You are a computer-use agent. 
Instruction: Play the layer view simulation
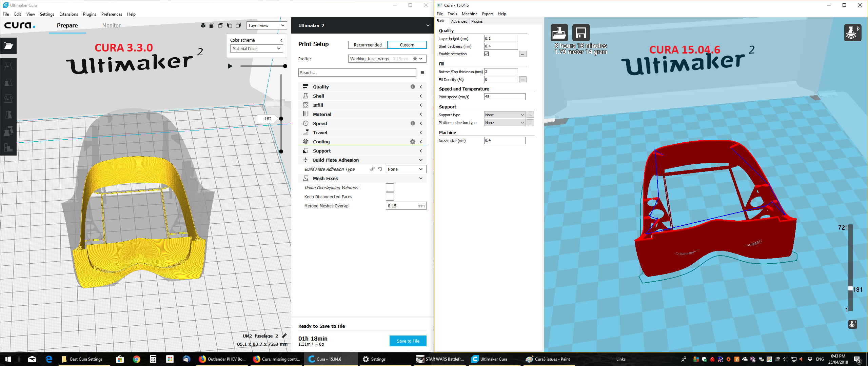coord(230,66)
